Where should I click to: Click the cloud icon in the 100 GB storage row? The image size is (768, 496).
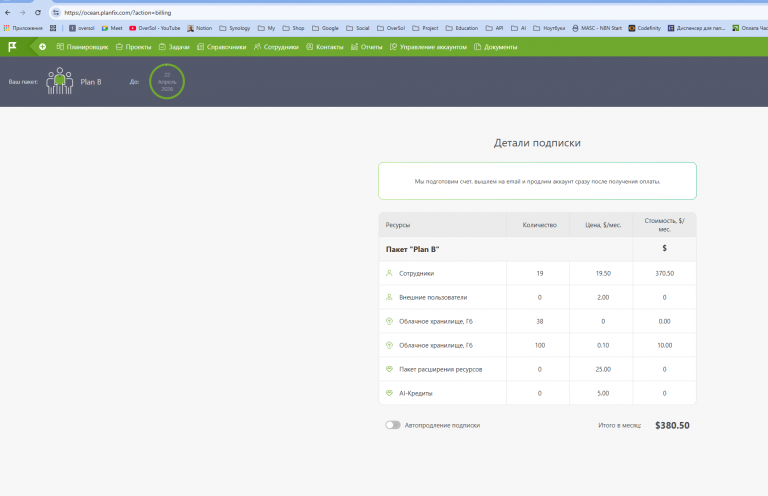(x=389, y=345)
